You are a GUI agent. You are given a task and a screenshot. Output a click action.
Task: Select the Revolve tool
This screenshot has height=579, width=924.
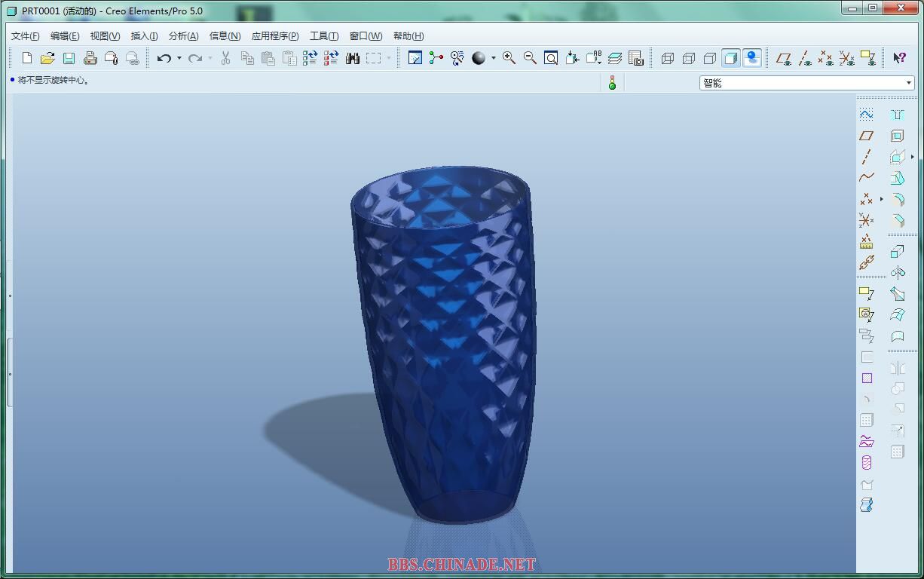pos(897,272)
